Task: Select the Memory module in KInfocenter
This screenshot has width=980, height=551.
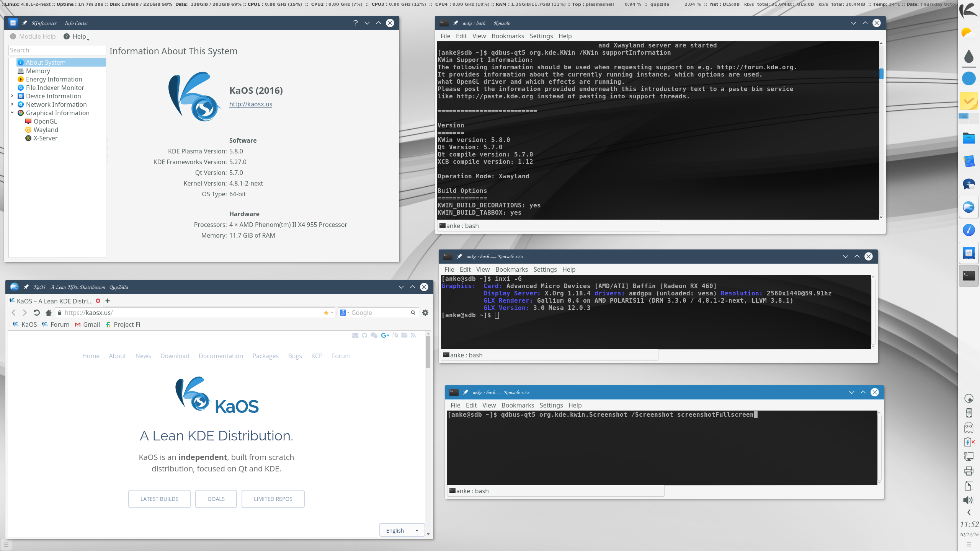Action: [x=38, y=71]
